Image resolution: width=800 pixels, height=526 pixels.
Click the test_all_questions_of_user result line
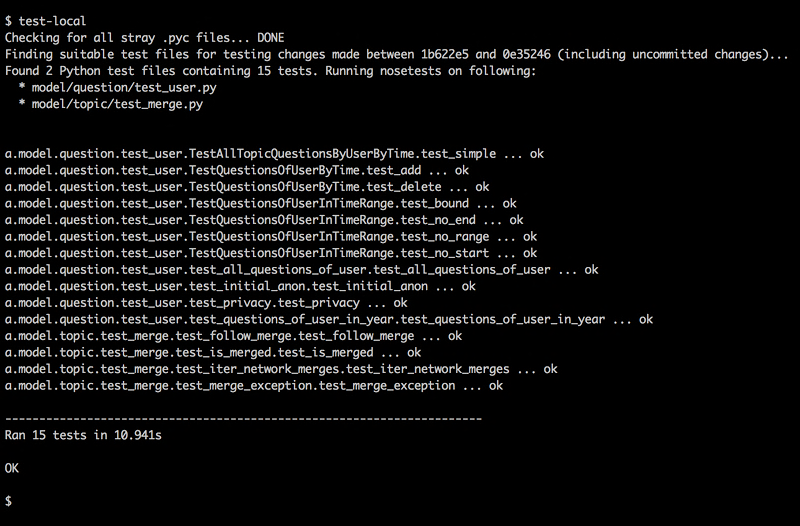coord(301,269)
